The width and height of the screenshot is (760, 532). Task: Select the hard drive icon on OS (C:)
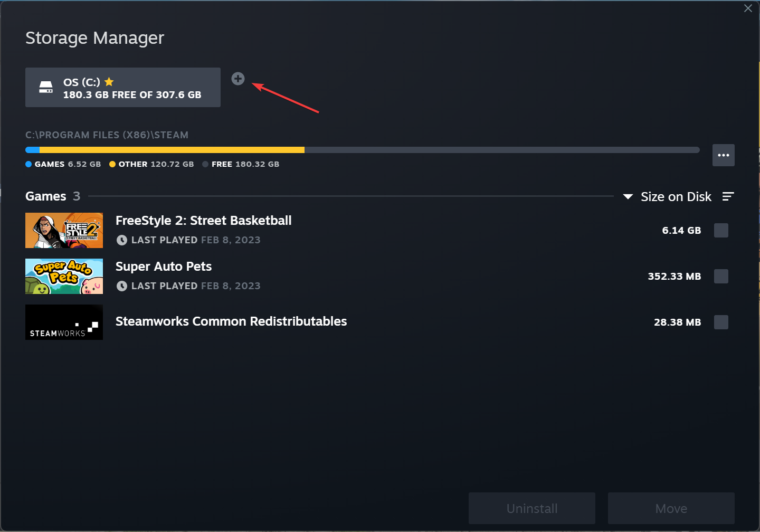click(46, 87)
